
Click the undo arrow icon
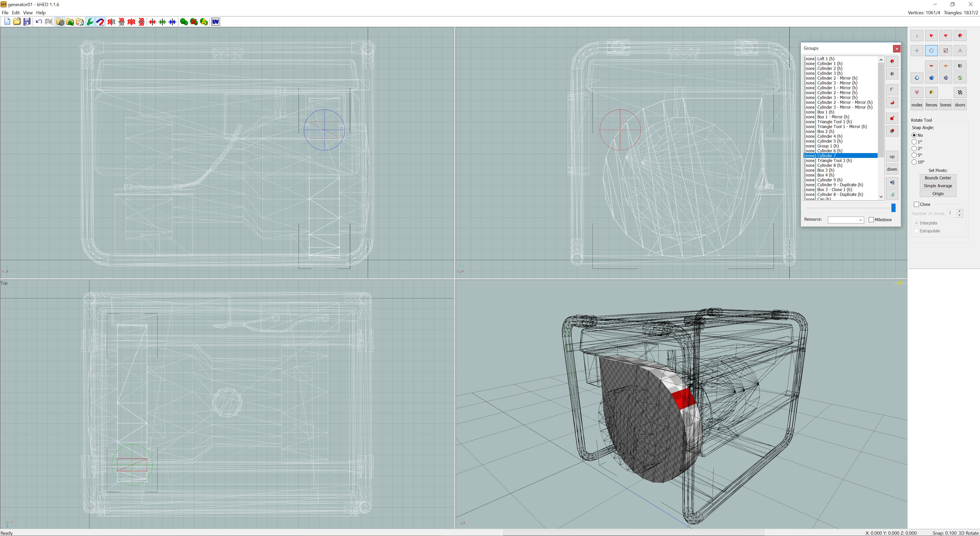click(39, 22)
